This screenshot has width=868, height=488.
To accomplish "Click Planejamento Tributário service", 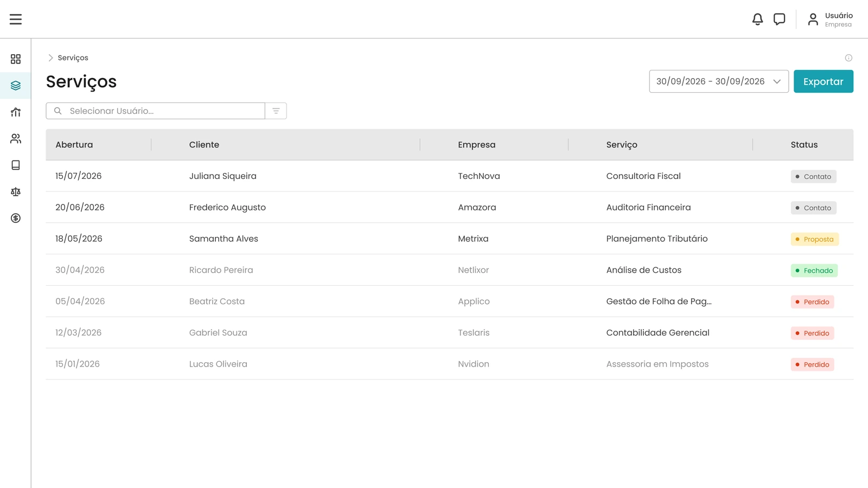I will [657, 239].
